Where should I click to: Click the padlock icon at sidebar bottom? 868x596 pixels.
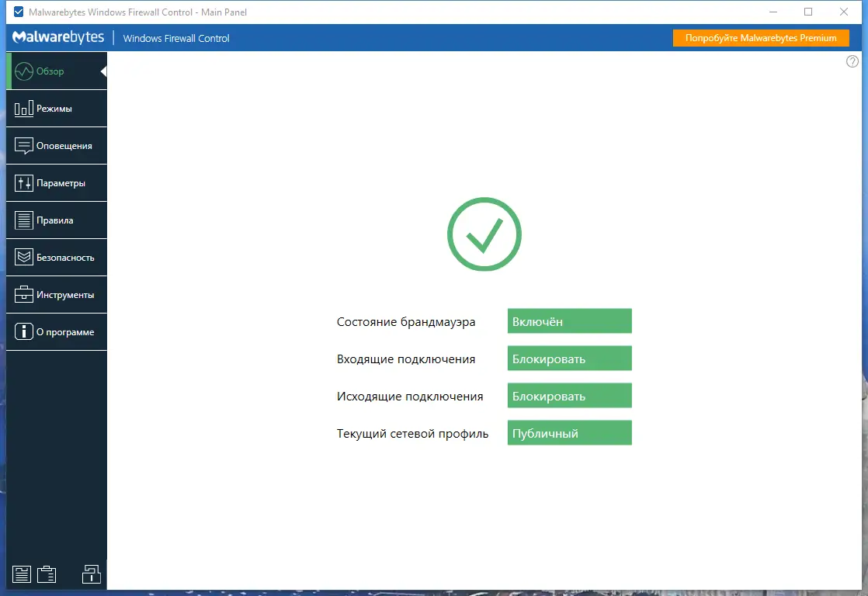[92, 573]
